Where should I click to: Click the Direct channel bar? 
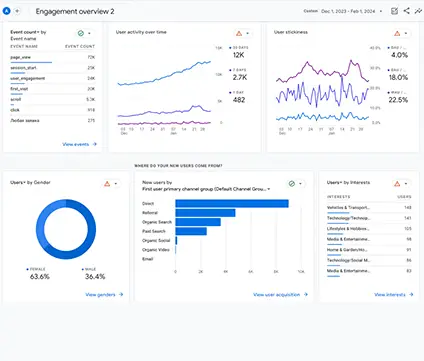click(x=232, y=204)
